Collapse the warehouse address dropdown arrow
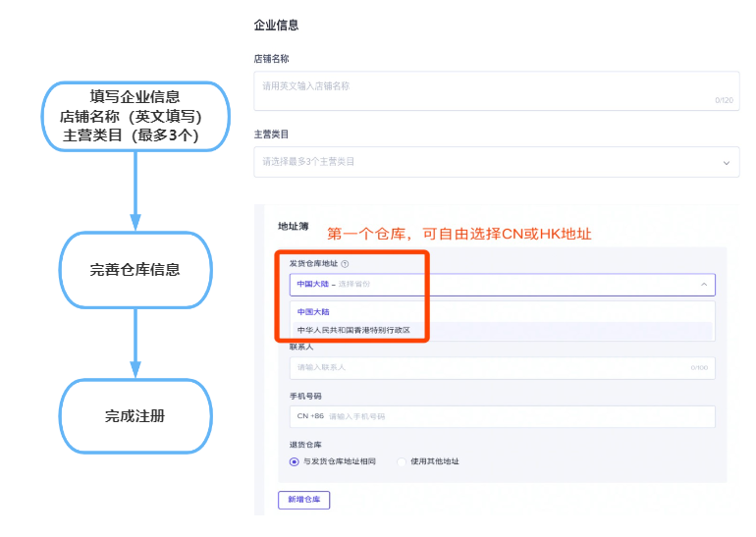The width and height of the screenshot is (756, 537). [703, 285]
